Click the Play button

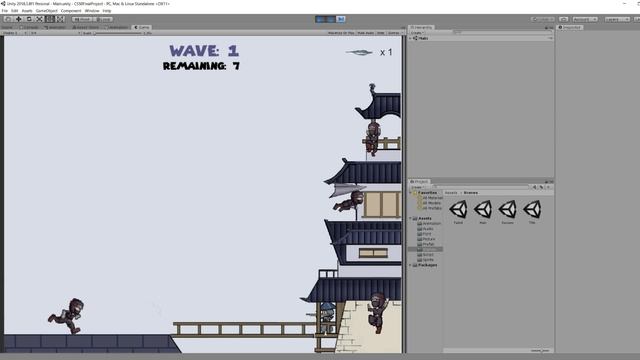320,19
